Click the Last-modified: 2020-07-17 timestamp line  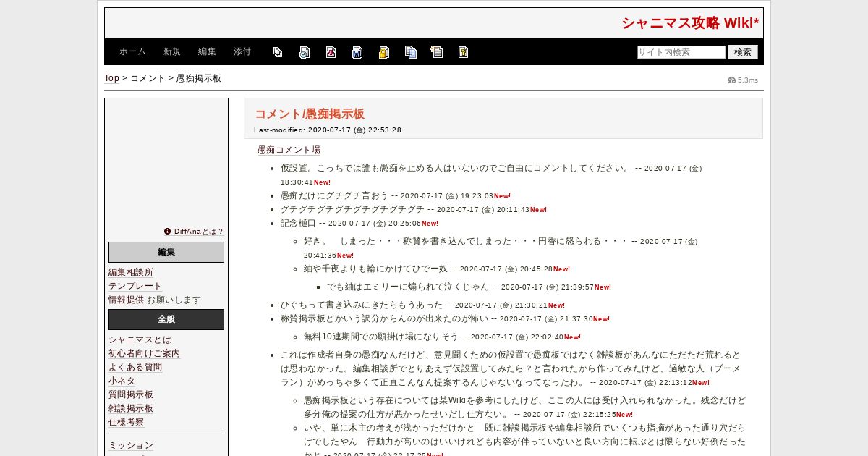(x=328, y=130)
